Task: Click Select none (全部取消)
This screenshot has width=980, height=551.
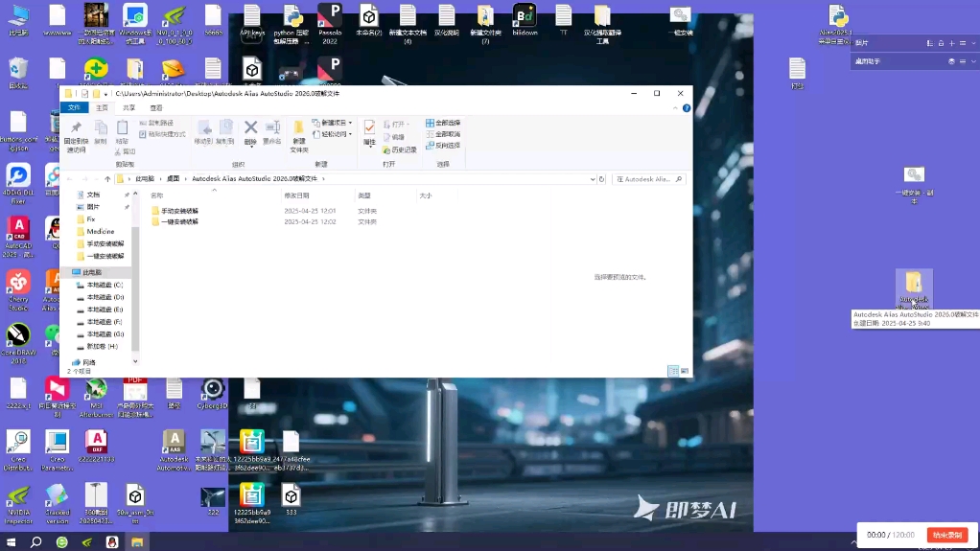Action: (x=443, y=134)
